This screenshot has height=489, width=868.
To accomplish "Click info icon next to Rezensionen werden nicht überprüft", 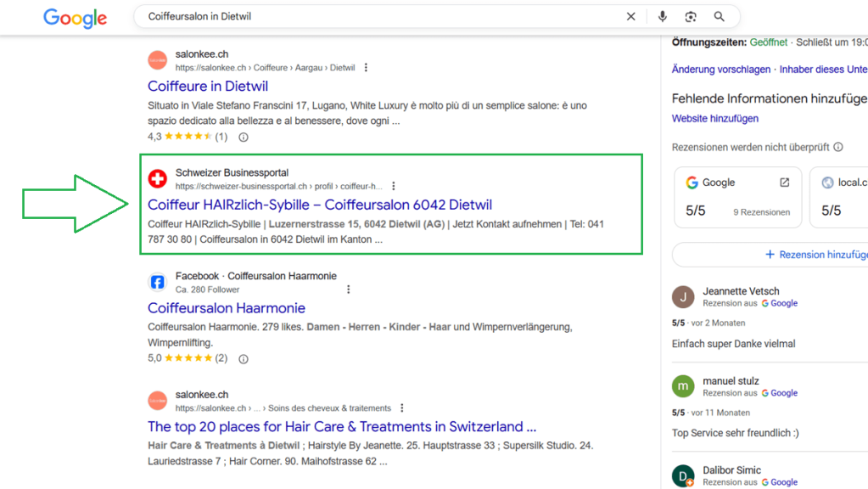I will [x=838, y=147].
